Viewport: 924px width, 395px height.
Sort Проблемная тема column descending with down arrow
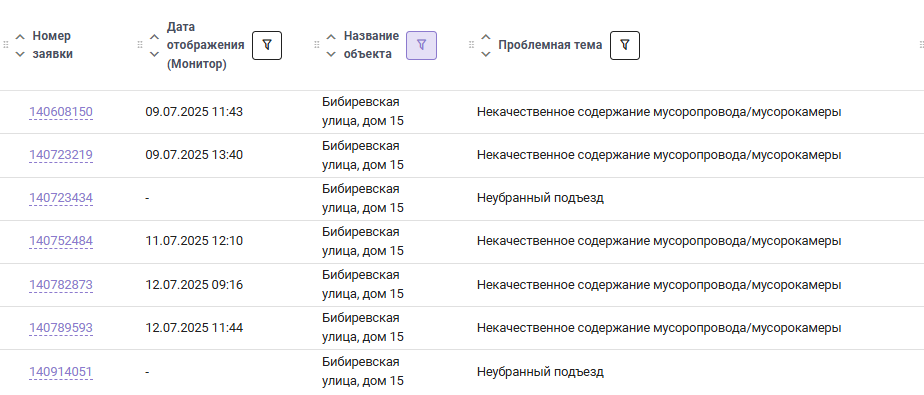click(486, 54)
